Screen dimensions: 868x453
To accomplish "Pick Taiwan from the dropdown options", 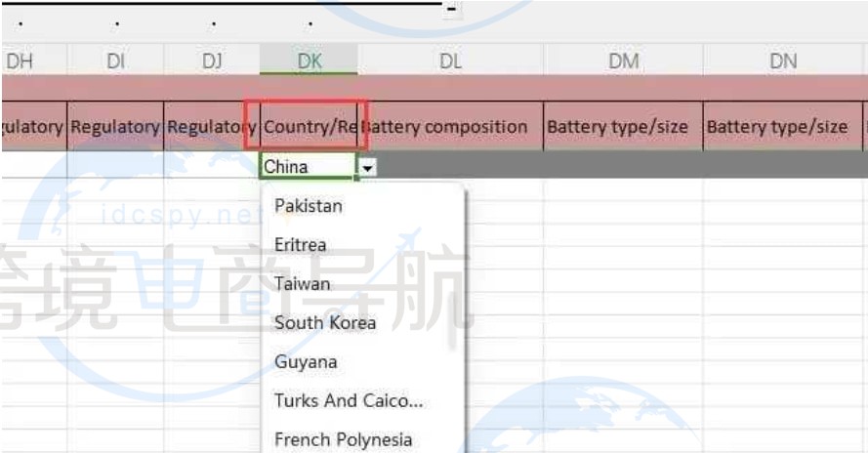I will click(302, 284).
